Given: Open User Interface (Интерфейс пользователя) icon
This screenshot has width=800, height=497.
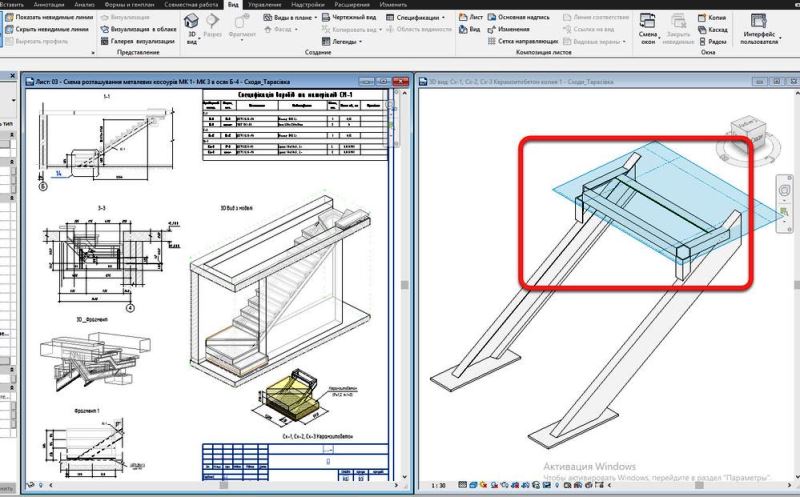Looking at the screenshot, I should (759, 21).
